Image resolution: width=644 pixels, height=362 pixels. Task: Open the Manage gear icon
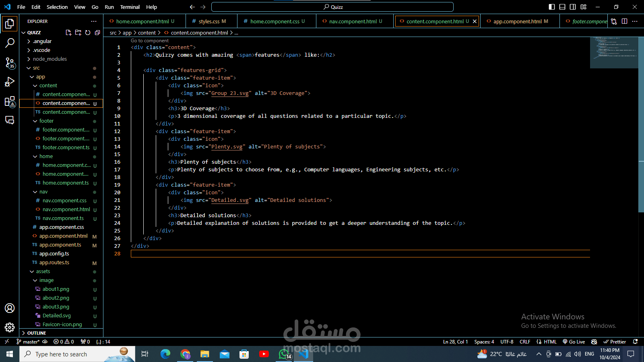(x=10, y=327)
